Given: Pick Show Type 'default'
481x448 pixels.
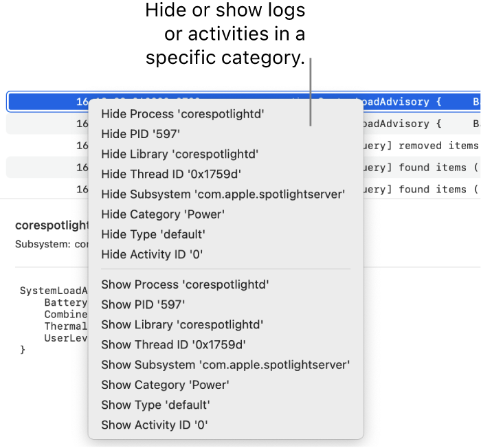Looking at the screenshot, I should [x=225, y=405].
